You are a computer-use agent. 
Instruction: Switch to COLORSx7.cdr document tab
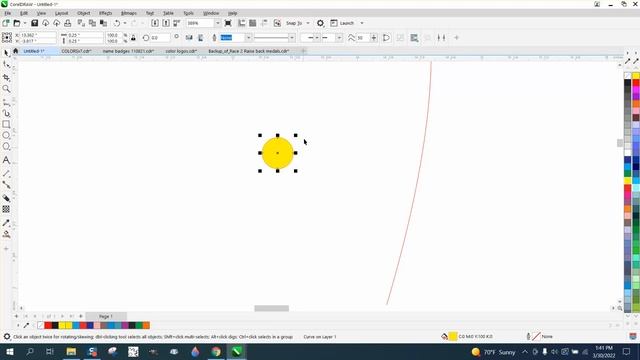76,51
